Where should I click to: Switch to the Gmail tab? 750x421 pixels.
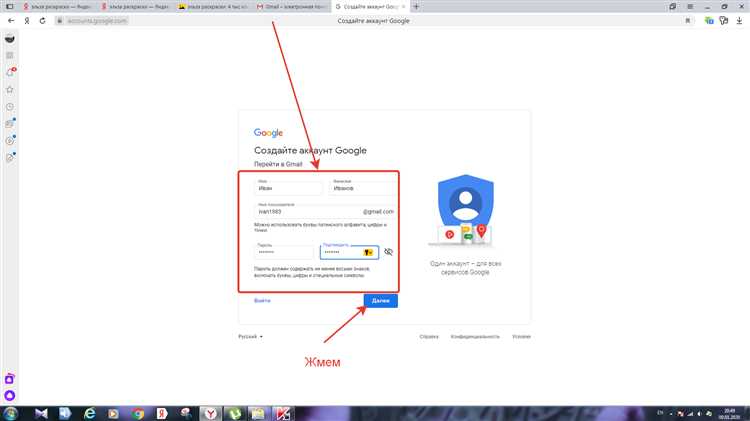[x=291, y=7]
